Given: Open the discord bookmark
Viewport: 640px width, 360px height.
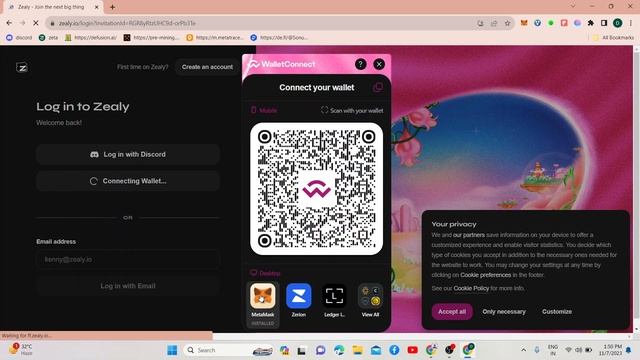Looking at the screenshot, I should click(19, 38).
